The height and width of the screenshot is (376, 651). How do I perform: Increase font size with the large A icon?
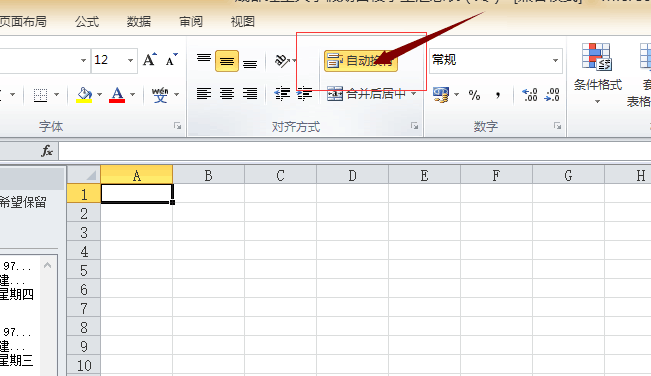[150, 60]
